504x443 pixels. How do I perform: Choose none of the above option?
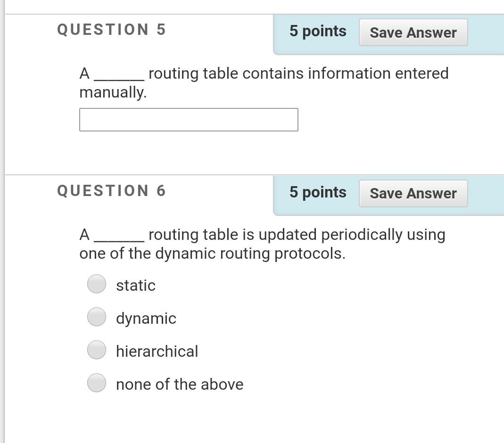(96, 383)
